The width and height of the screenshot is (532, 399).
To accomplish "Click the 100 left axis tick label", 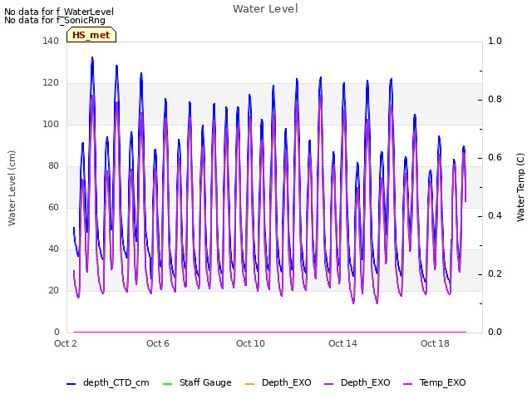I will pyautogui.click(x=51, y=124).
